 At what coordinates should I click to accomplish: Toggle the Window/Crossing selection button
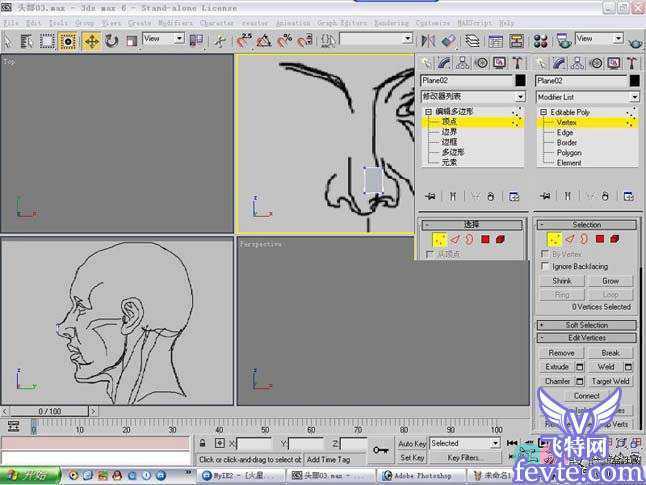click(67, 41)
